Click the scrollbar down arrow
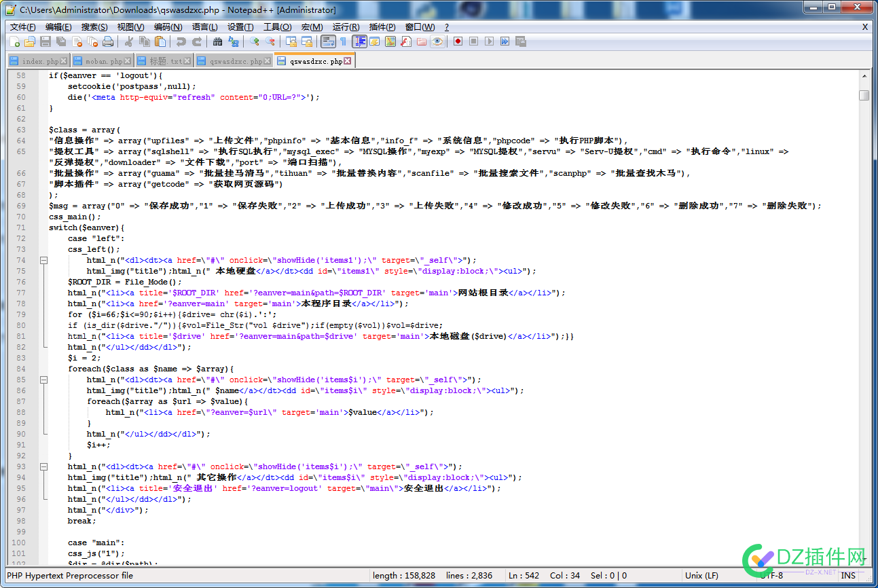Image resolution: width=878 pixels, height=588 pixels. pyautogui.click(x=864, y=558)
